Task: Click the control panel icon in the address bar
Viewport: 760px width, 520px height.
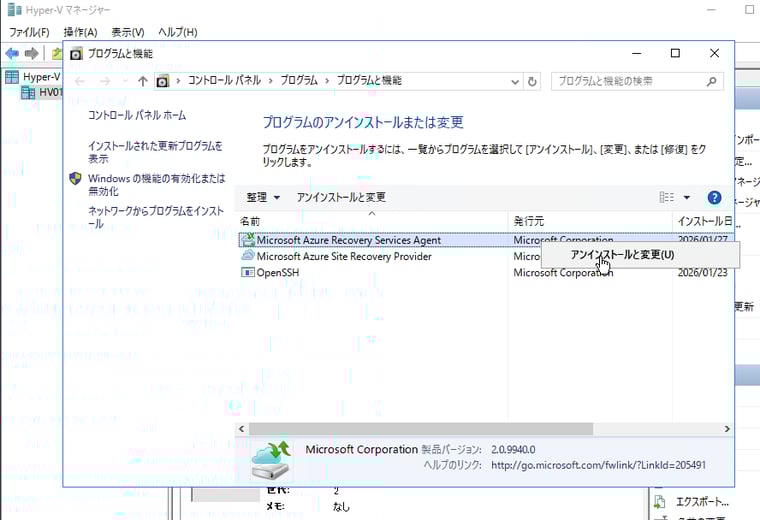Action: pyautogui.click(x=162, y=81)
